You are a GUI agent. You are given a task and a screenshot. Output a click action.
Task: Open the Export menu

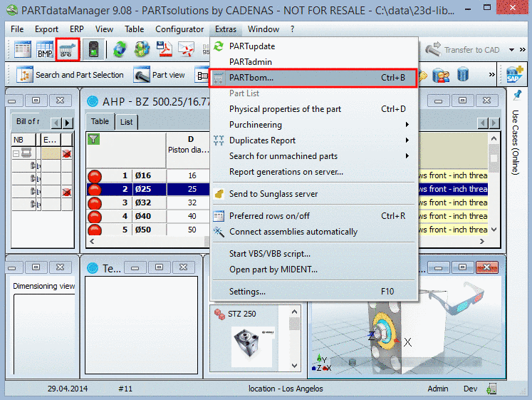pyautogui.click(x=46, y=29)
